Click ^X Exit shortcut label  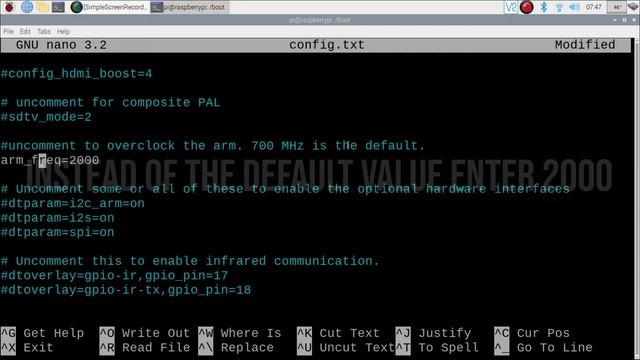[x=27, y=348]
